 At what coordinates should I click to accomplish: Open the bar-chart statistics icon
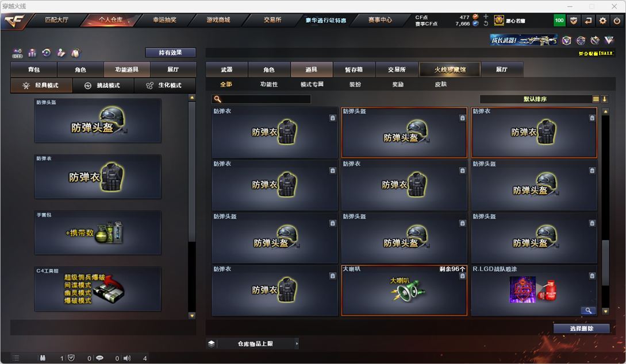point(32,53)
